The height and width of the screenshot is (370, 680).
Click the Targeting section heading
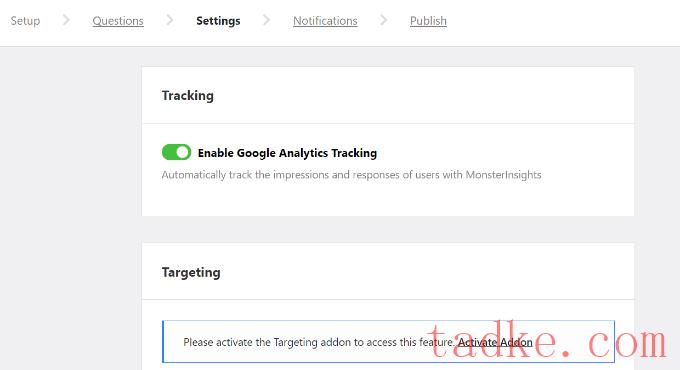pyautogui.click(x=191, y=272)
